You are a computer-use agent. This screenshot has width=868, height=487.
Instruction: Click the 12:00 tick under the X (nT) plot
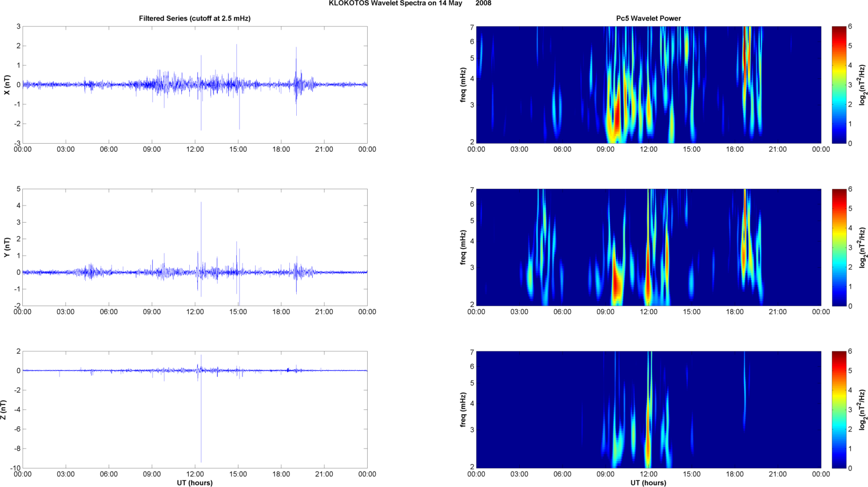[x=195, y=149]
